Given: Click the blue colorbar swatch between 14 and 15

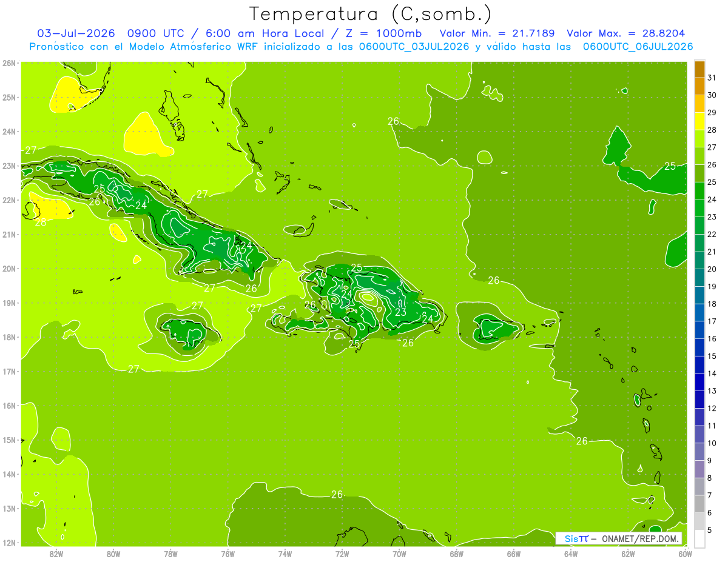Looking at the screenshot, I should (699, 365).
